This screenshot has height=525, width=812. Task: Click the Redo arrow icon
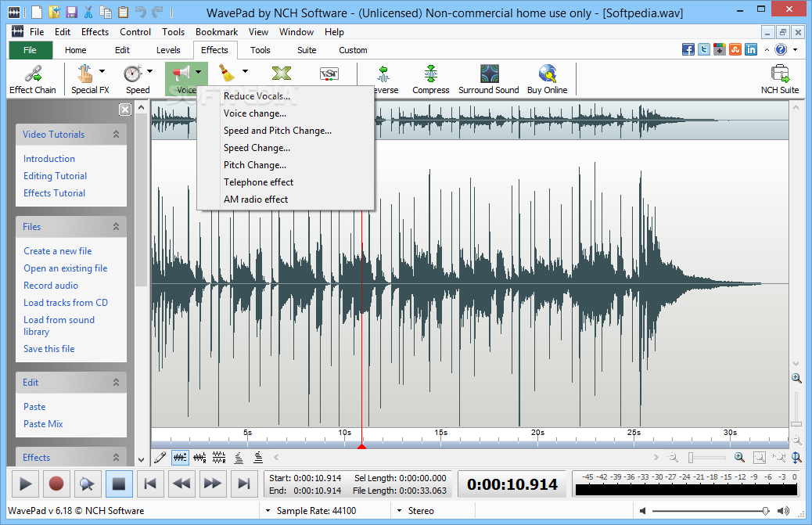(x=157, y=12)
